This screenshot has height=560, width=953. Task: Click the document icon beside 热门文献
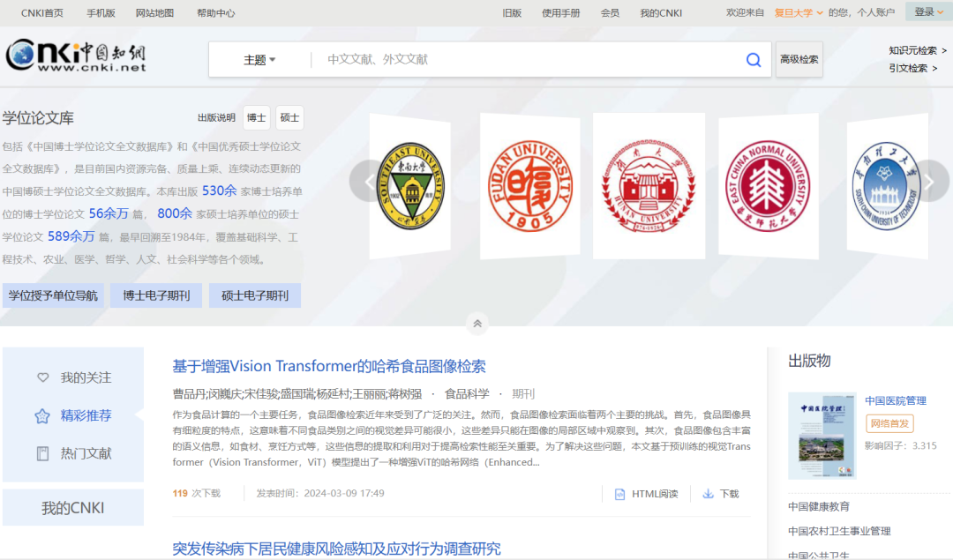tap(42, 453)
